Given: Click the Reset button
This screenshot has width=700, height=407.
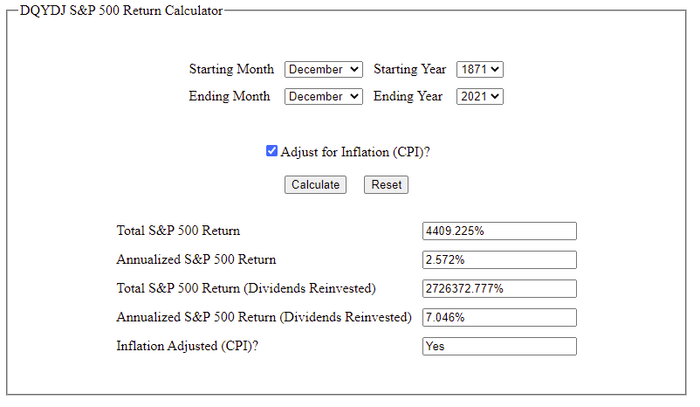Looking at the screenshot, I should pos(386,185).
